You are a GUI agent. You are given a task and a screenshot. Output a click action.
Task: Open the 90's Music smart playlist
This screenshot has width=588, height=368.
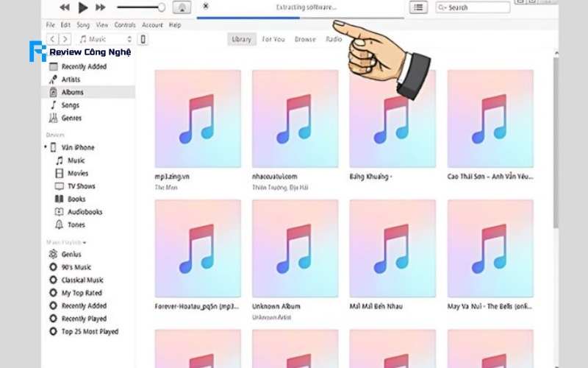pyautogui.click(x=76, y=267)
